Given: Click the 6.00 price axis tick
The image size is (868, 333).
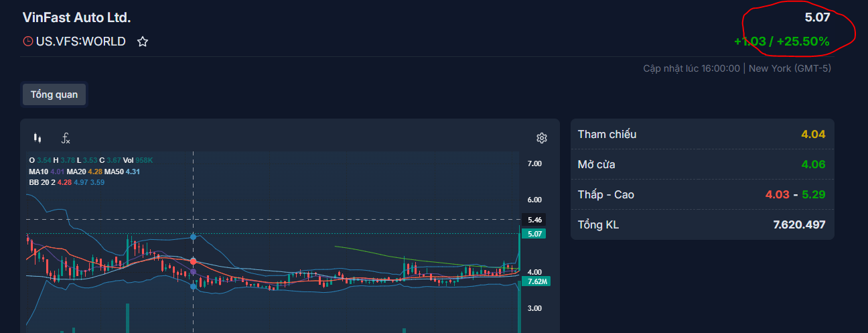Looking at the screenshot, I should (x=534, y=200).
